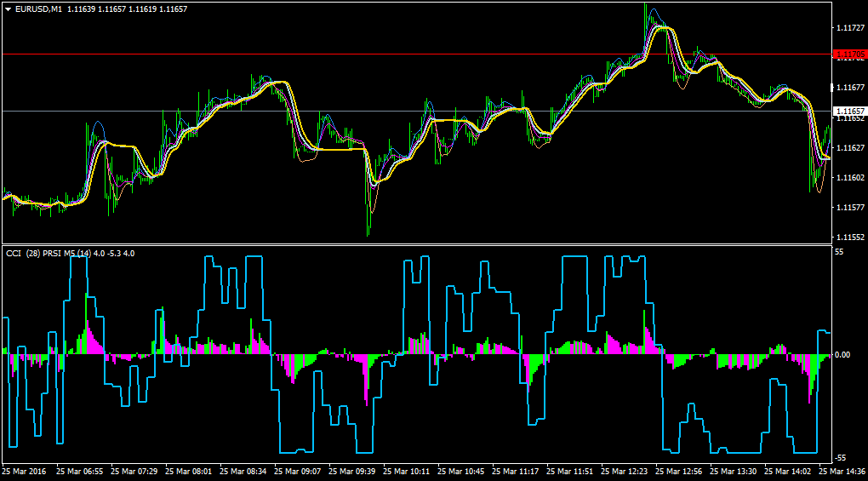
Task: Click the 25 Mar 09:39 time label
Action: (352, 472)
